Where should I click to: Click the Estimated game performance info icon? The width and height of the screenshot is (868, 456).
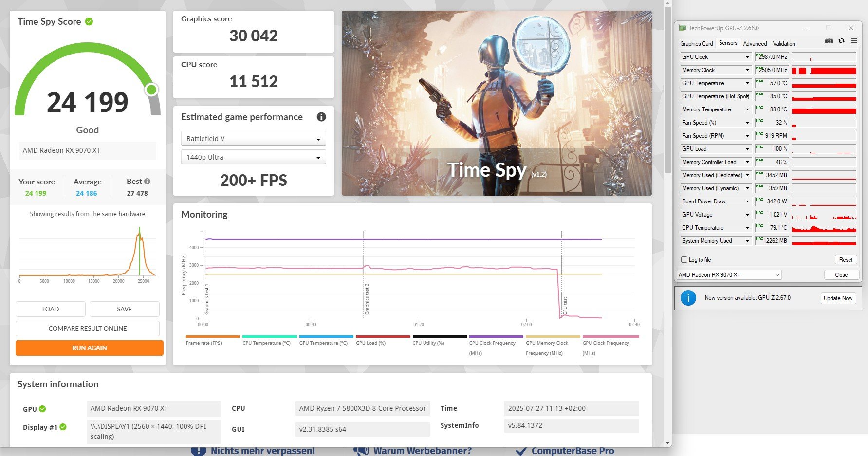click(321, 117)
